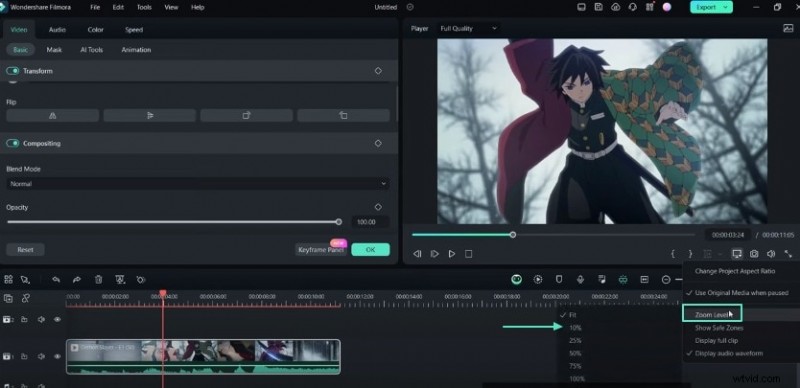Screen dimensions: 800x388
Task: Open the snapshot image icon in player header
Action: (x=788, y=29)
